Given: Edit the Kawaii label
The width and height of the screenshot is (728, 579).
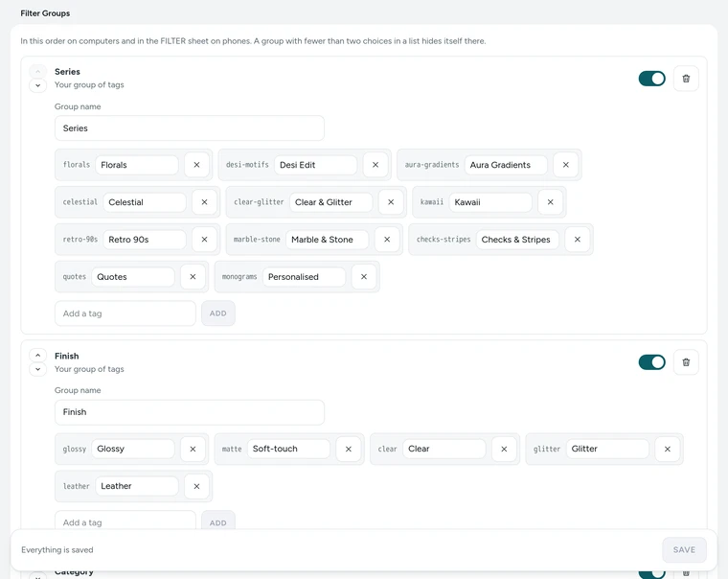Looking at the screenshot, I should 490,202.
